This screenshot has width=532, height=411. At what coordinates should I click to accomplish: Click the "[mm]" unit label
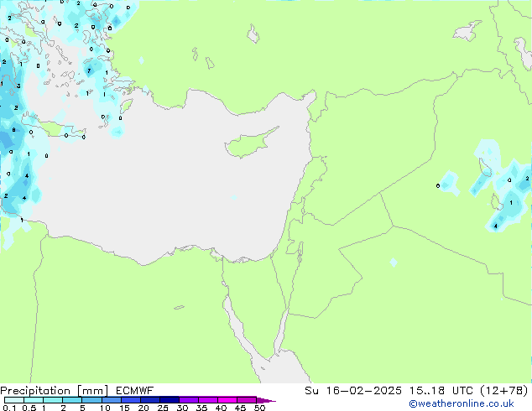pos(92,391)
